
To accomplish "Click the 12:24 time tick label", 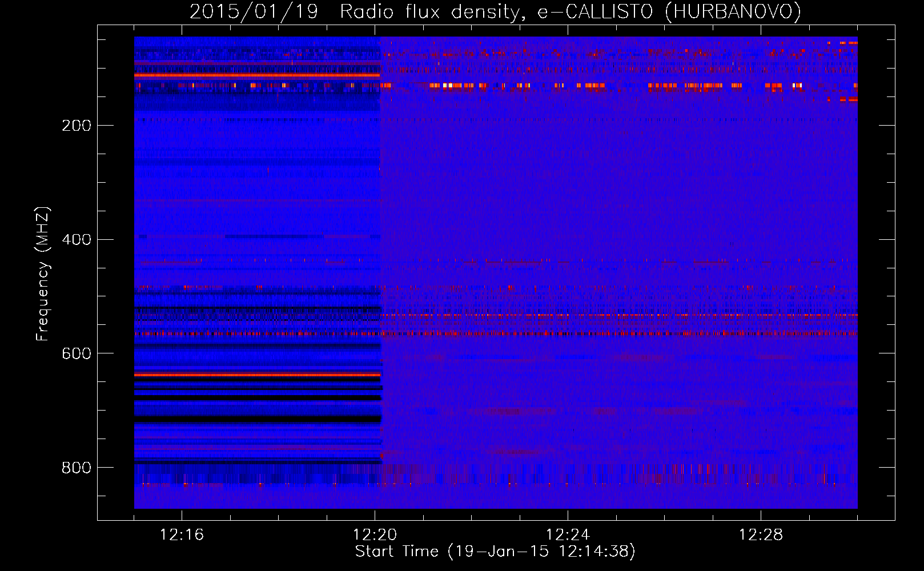I will (568, 535).
